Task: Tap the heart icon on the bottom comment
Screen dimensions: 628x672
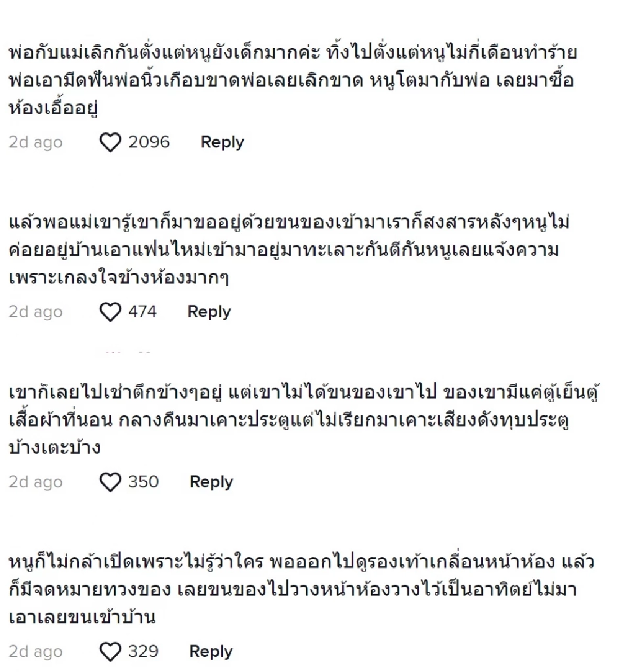Action: [x=110, y=652]
